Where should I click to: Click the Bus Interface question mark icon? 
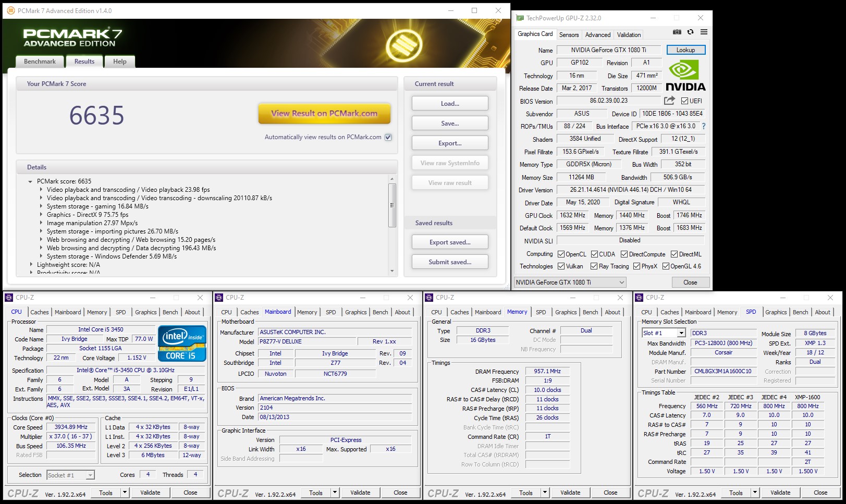[704, 126]
